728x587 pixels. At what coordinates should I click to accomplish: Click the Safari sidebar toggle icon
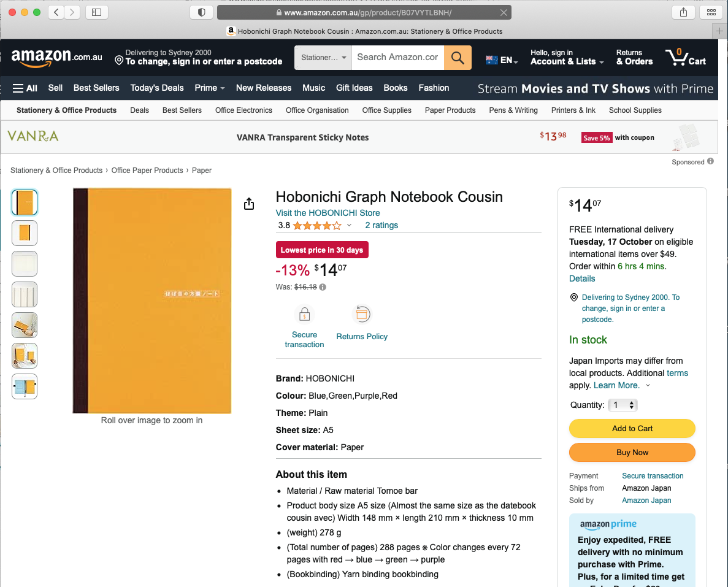96,12
